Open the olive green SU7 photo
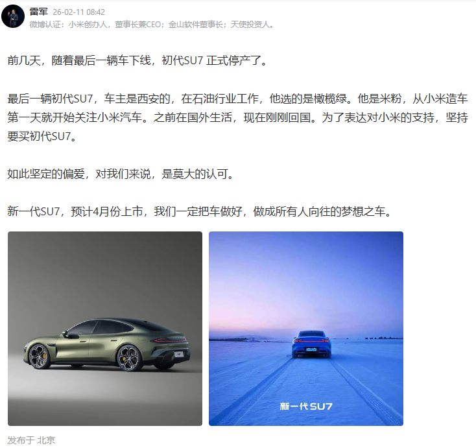476x448 pixels. click(x=105, y=329)
